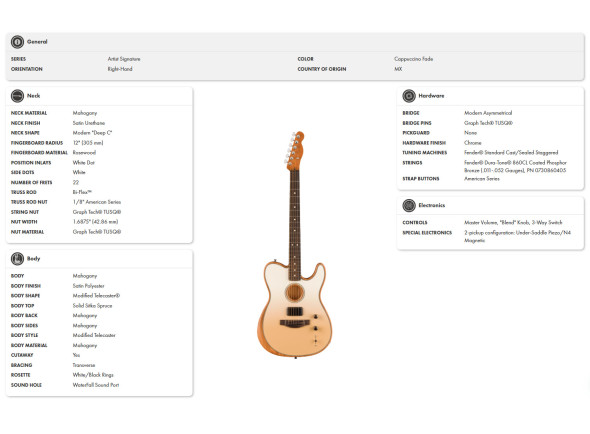Click the 'Satin Urethane' neck finish value
Viewport: 590px width, 434px height.
tap(89, 123)
